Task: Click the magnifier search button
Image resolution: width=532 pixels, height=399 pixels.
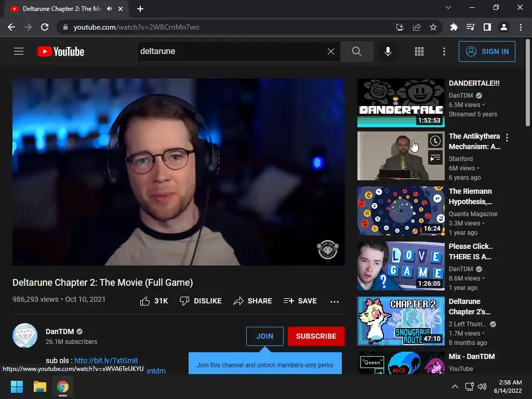Action: click(x=356, y=51)
